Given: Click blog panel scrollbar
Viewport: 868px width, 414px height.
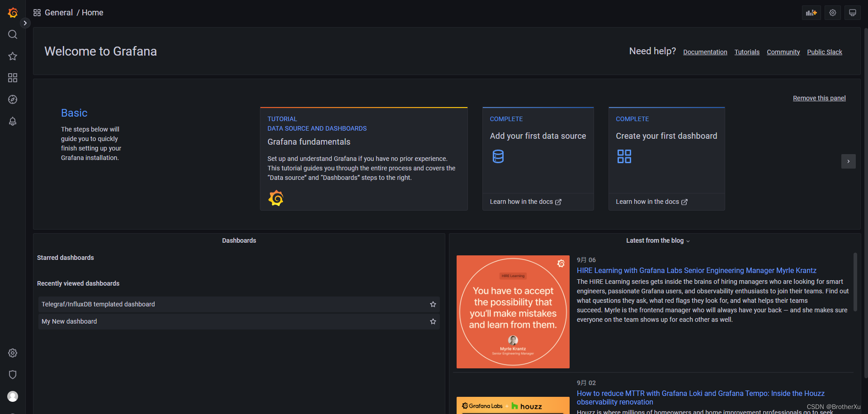Looking at the screenshot, I should pos(855,282).
